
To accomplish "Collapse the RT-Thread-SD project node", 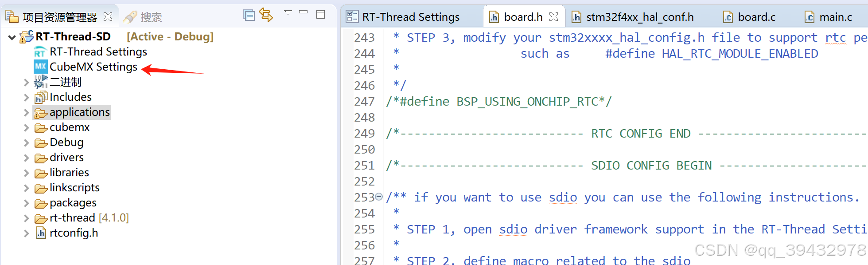I will (12, 37).
